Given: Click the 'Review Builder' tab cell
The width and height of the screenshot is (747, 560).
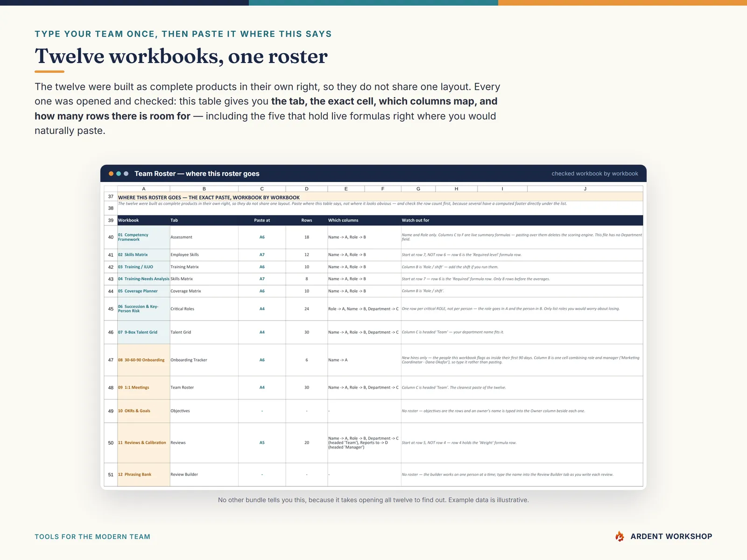Looking at the screenshot, I should coord(204,475).
